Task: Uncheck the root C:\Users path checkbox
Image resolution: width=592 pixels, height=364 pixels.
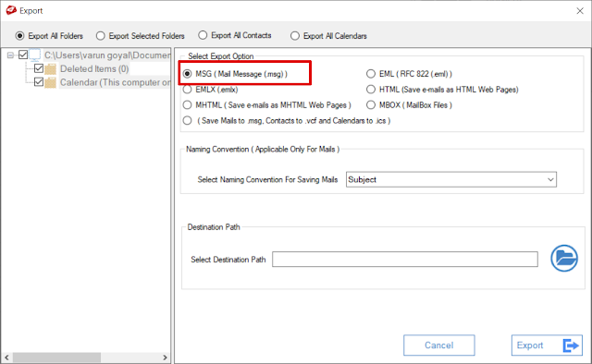Action: tap(23, 55)
